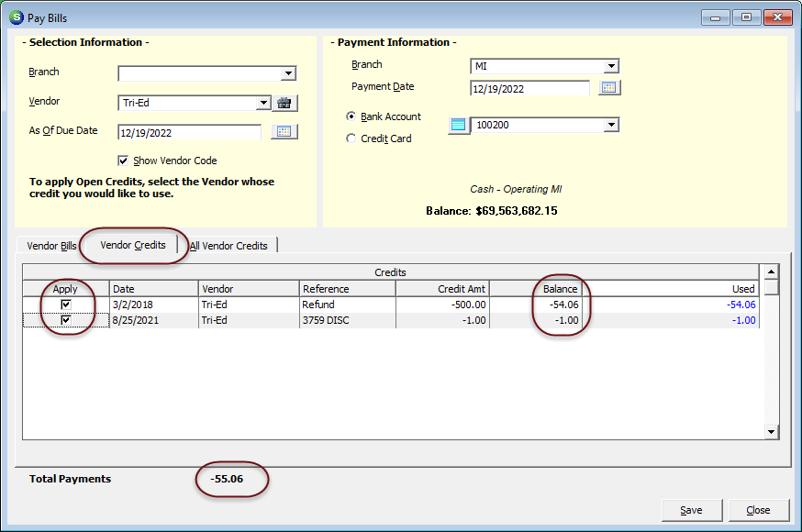Viewport: 802px width, 532px height.
Task: Click Total Payments value -55.06
Action: pyautogui.click(x=227, y=479)
